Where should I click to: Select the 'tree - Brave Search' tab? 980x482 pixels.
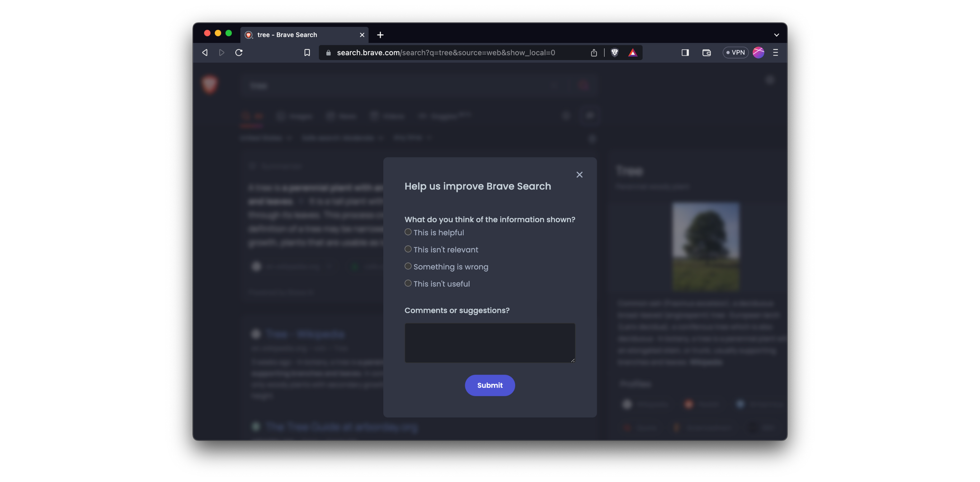coord(304,35)
